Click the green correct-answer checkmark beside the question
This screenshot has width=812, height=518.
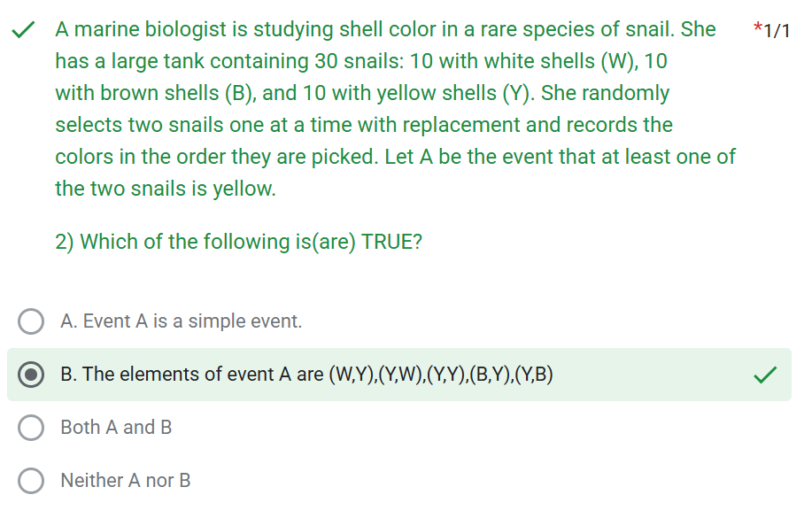click(x=24, y=31)
